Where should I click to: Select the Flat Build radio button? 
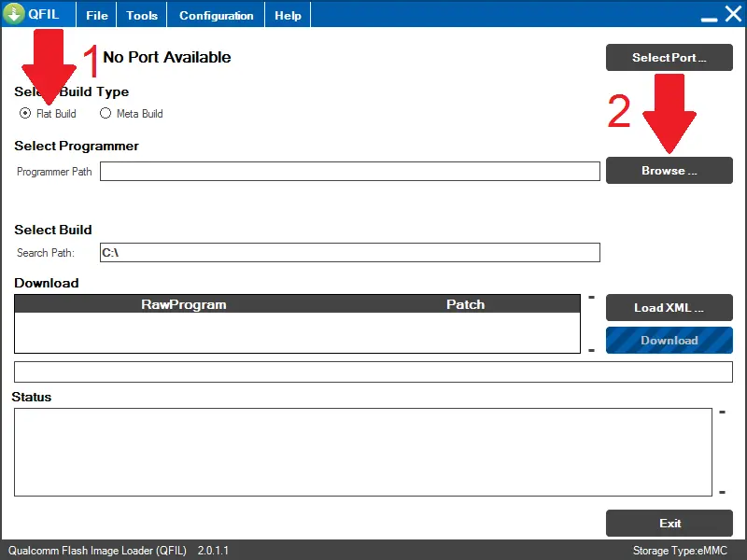(25, 113)
